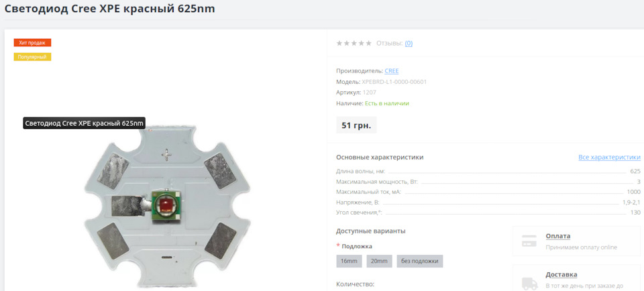The image size is (644, 291).
Task: Click the Основные характеристики heading
Action: (x=380, y=157)
